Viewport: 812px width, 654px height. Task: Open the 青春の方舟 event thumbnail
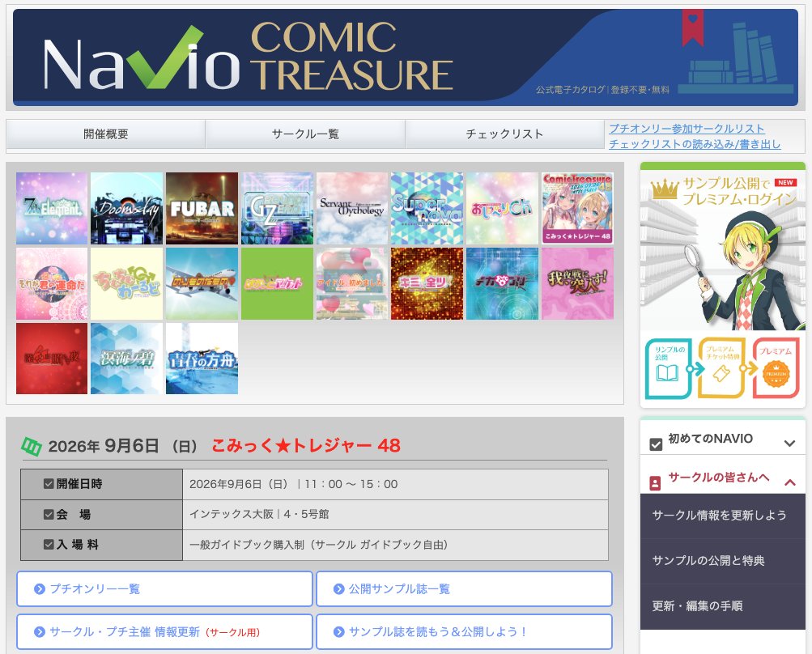[202, 359]
